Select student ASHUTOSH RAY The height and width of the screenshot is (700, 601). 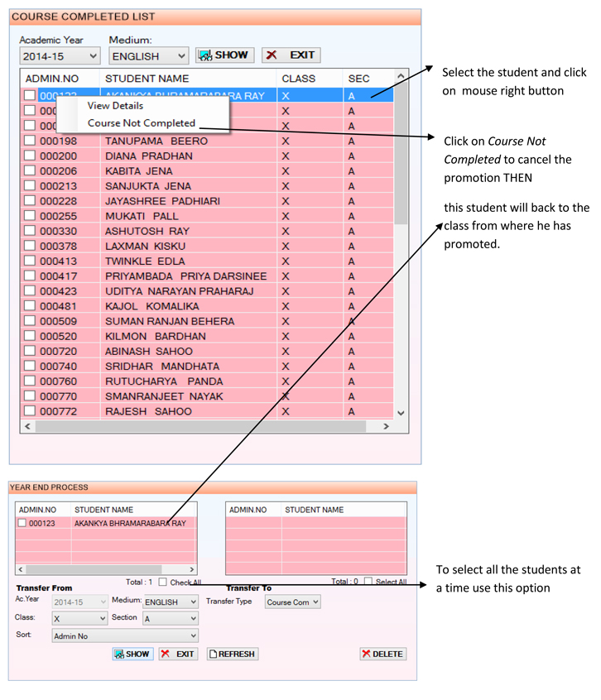pos(147,231)
